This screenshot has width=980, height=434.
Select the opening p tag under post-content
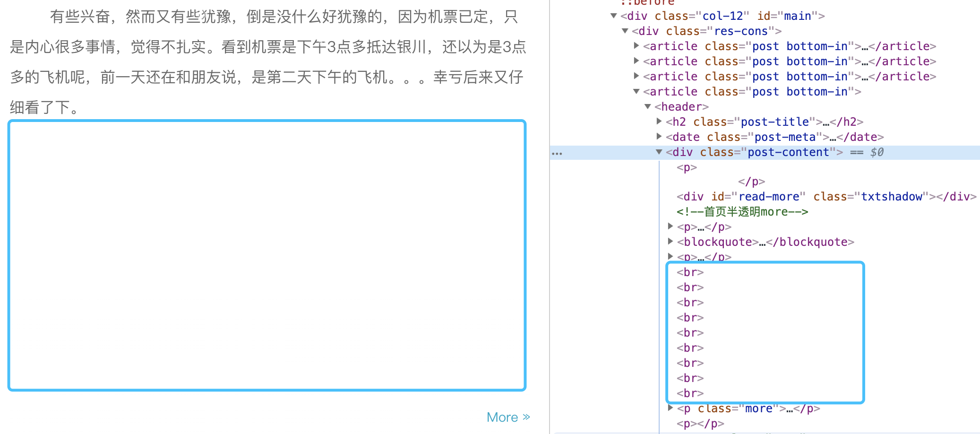(x=687, y=167)
